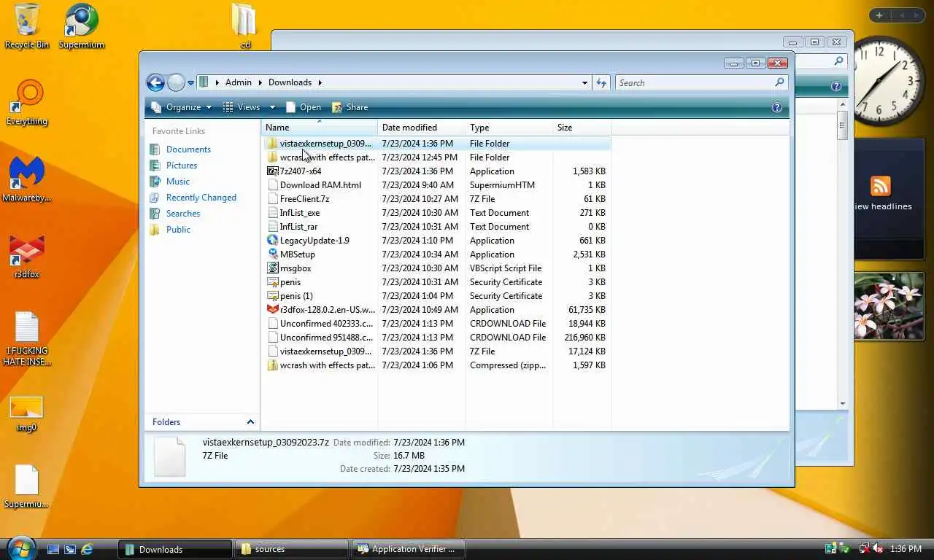Switch to the sources taskbar window

coord(292,549)
